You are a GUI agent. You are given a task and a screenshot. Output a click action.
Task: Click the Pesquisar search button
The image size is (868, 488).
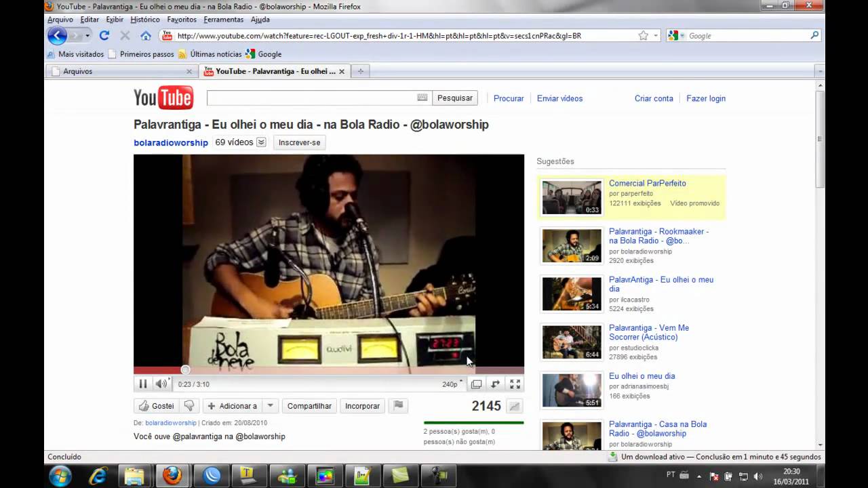pyautogui.click(x=455, y=98)
